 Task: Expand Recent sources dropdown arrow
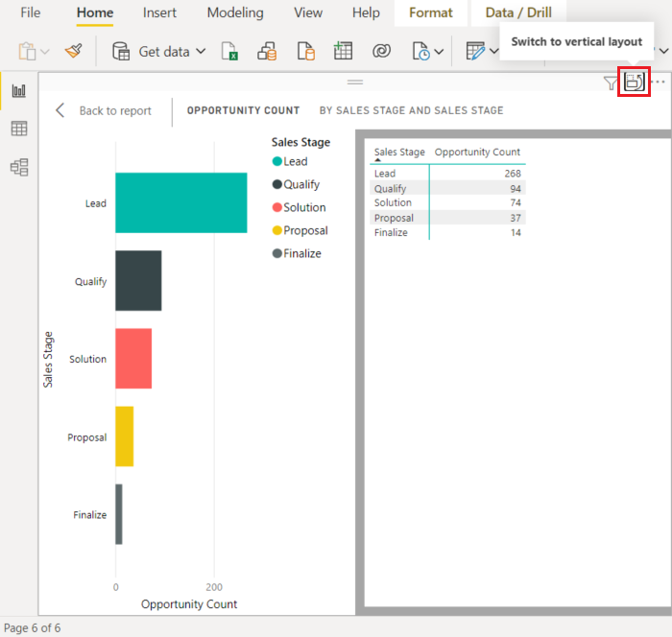439,52
